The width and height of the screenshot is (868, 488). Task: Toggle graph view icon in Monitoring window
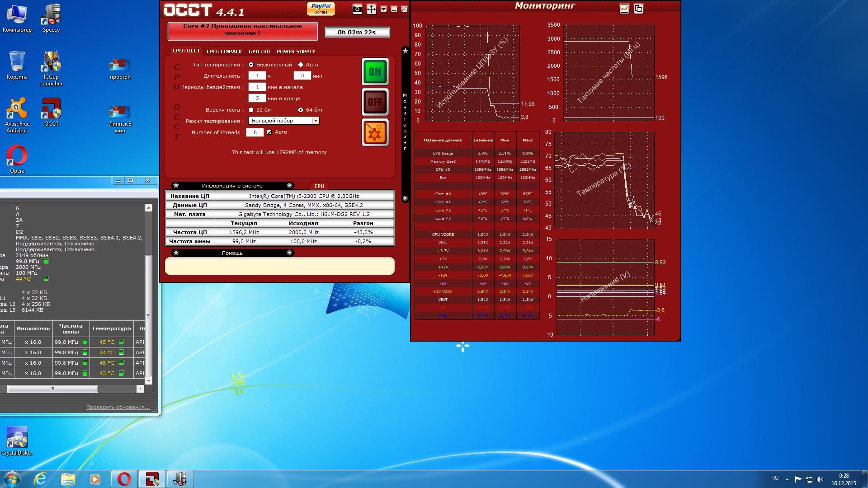point(624,9)
